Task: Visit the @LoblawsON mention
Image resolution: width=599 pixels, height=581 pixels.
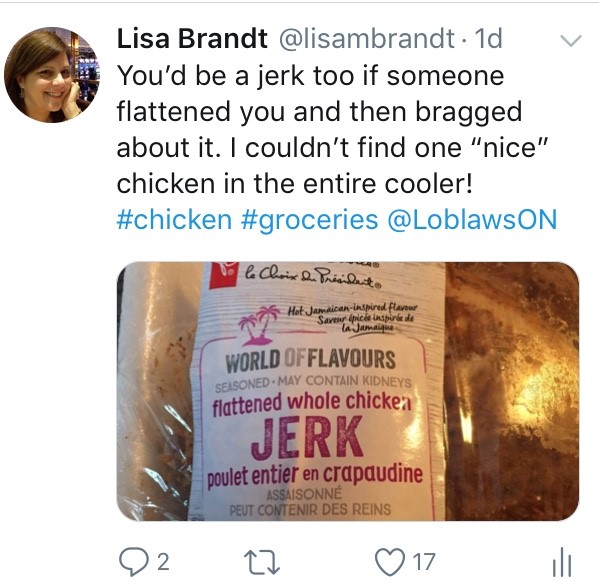Action: 472,220
